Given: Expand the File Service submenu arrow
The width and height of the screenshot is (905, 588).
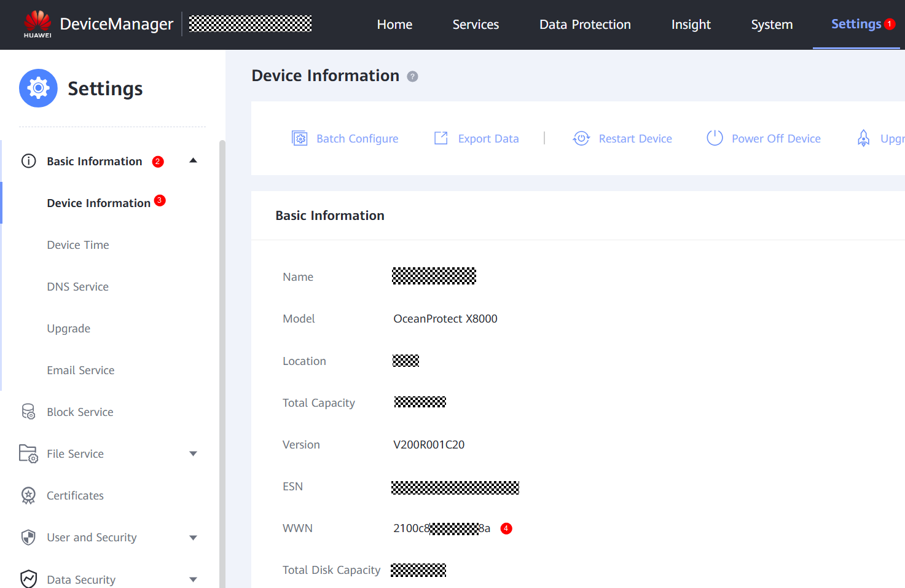Looking at the screenshot, I should point(194,454).
